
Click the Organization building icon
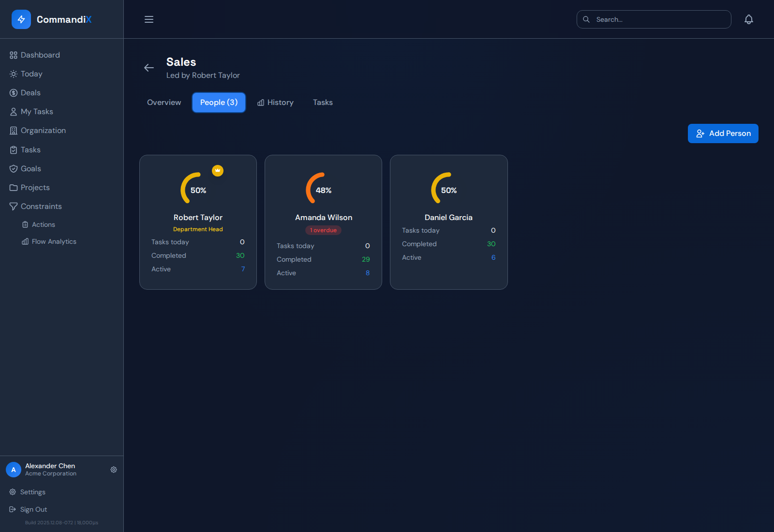pos(14,131)
